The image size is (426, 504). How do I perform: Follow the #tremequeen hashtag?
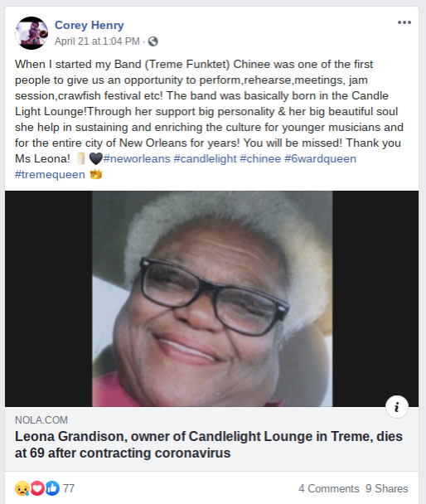click(50, 175)
